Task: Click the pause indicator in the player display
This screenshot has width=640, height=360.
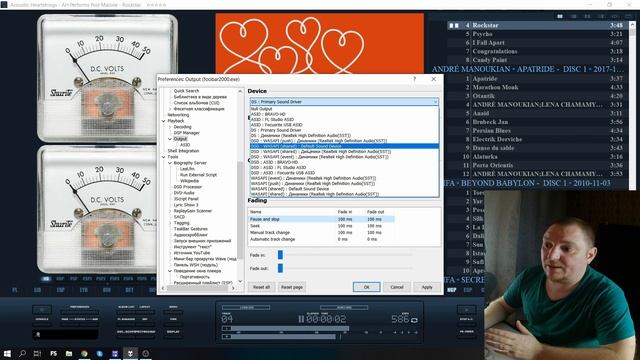Action: click(301, 319)
